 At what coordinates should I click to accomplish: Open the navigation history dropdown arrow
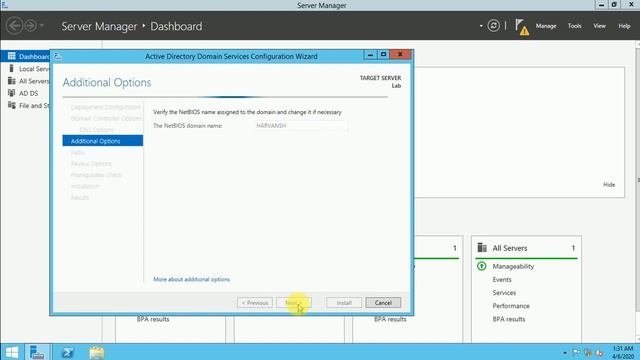click(x=42, y=26)
